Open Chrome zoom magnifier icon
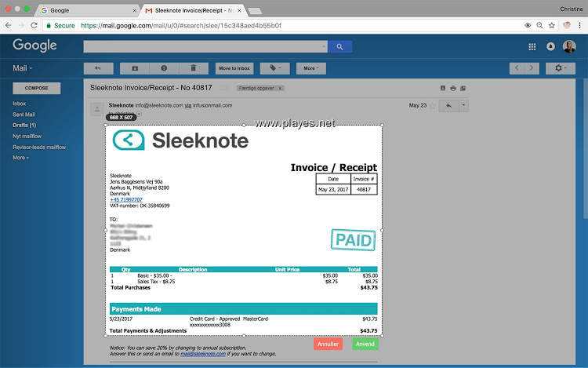 pyautogui.click(x=539, y=25)
